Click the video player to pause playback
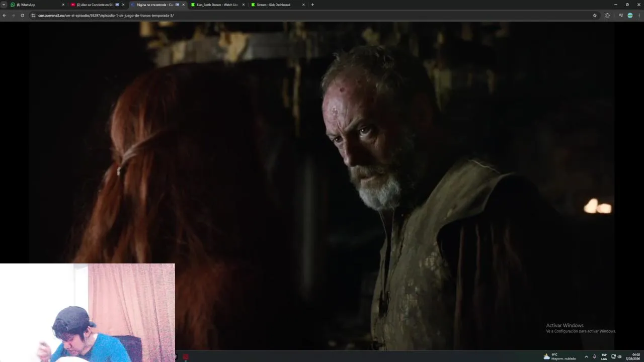This screenshot has height=362, width=644. point(322,186)
